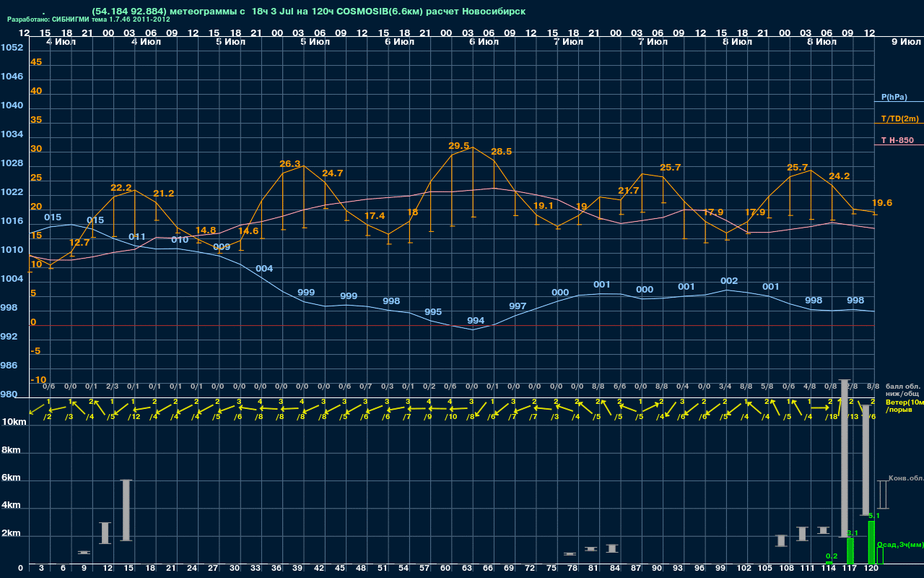This screenshot has height=578, width=924.
Task: Click the 14.6 temperature value
Action: tap(248, 231)
